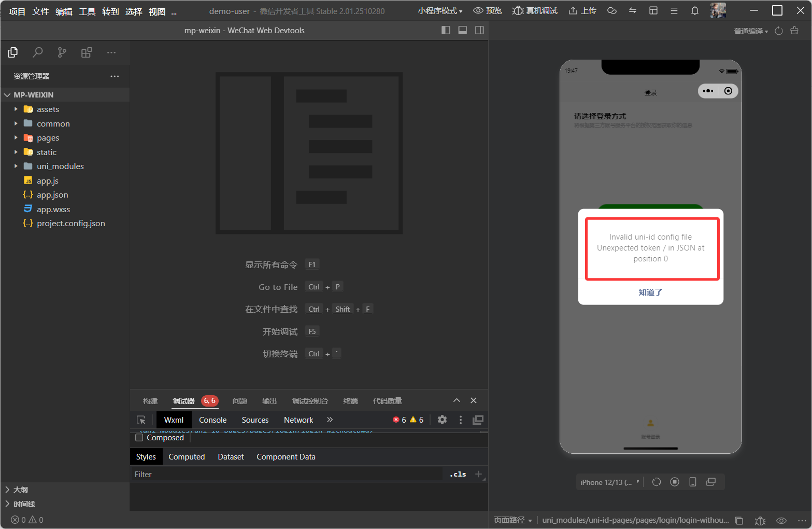The height and width of the screenshot is (529, 812).
Task: Switch to the Console tab
Action: tap(212, 420)
